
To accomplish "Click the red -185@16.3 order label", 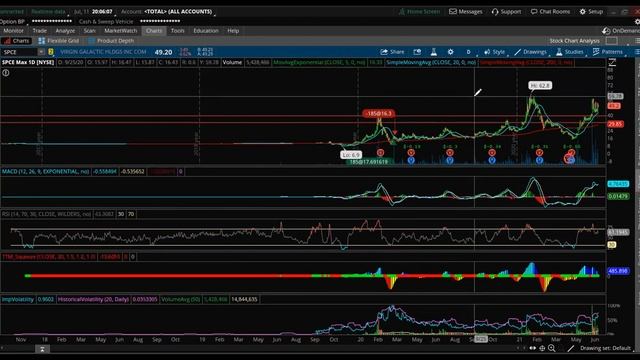I will [379, 113].
